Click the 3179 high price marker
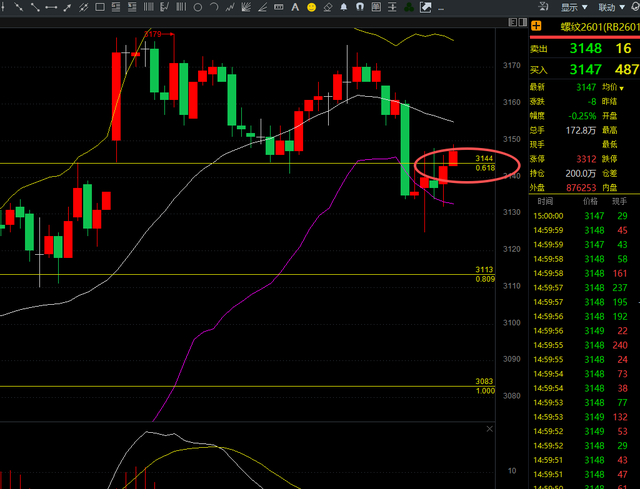This screenshot has width=640, height=489. tap(153, 34)
